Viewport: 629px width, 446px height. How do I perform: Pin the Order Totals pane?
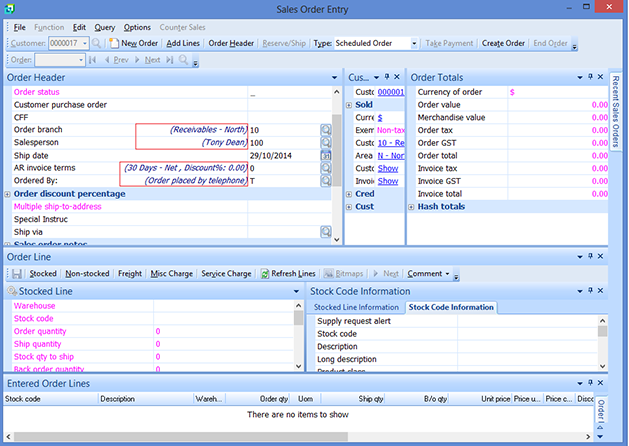(590, 77)
